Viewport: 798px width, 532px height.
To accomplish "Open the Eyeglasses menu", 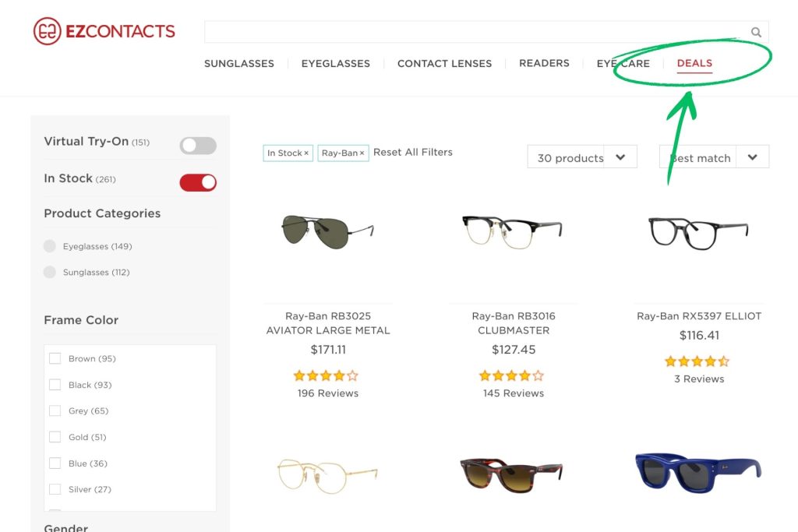I will tap(335, 64).
